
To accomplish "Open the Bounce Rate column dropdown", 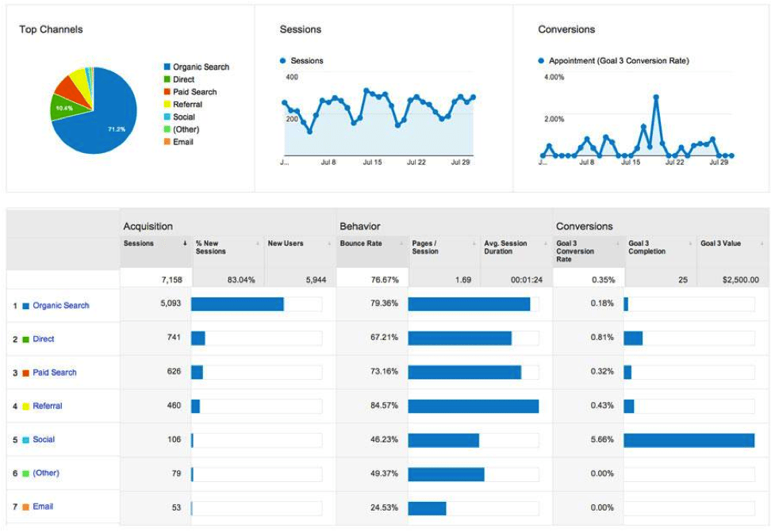I will (401, 243).
